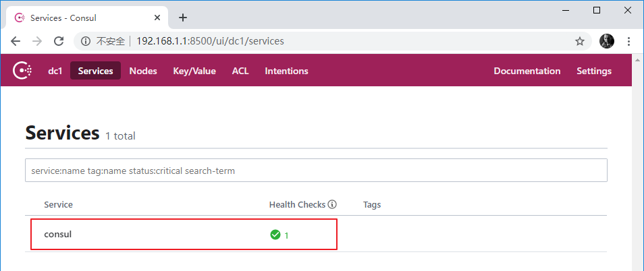The height and width of the screenshot is (271, 644).
Task: Open the Intentions navigation tab
Action: coord(286,71)
